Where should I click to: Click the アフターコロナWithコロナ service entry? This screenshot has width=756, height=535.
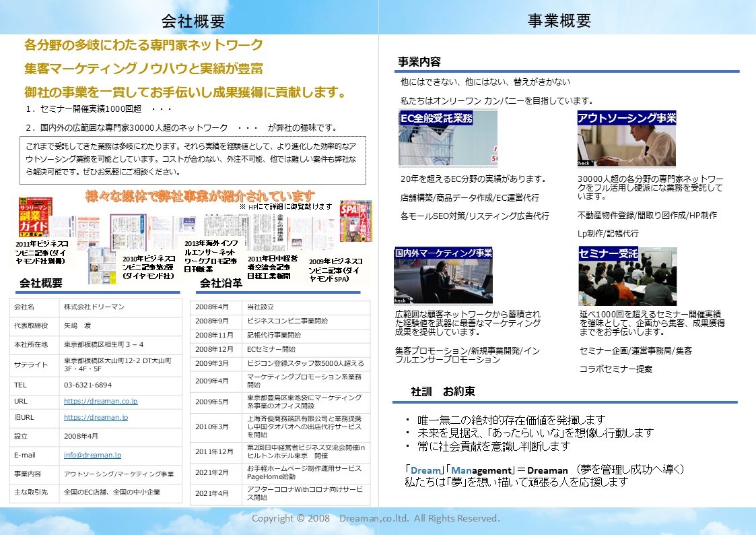pos(305,493)
